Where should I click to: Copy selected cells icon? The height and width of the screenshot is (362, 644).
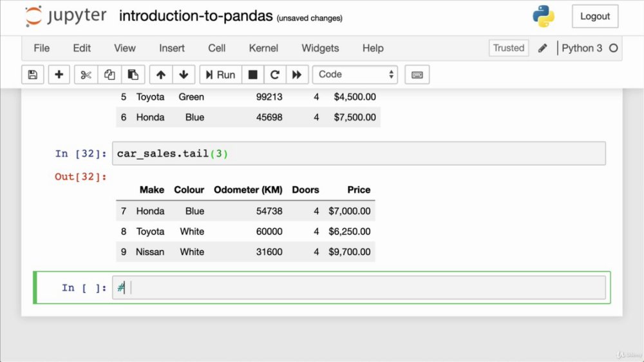click(x=109, y=74)
